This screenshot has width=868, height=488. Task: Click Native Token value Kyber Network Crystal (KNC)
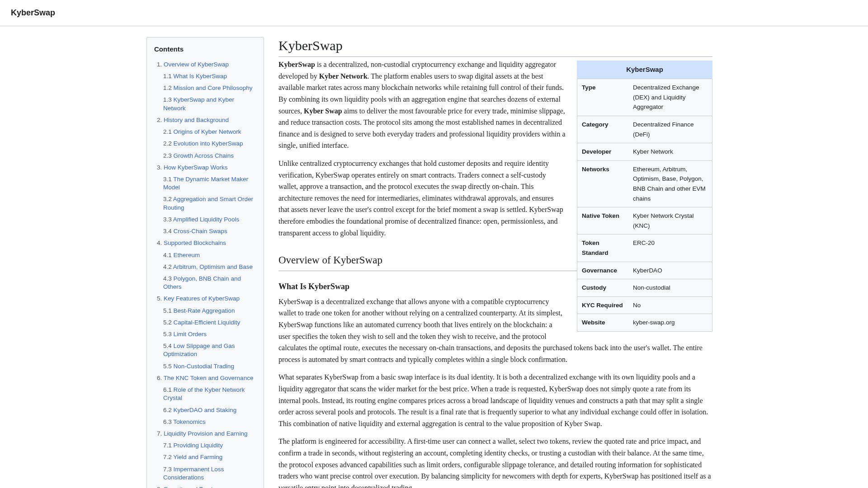(x=663, y=221)
